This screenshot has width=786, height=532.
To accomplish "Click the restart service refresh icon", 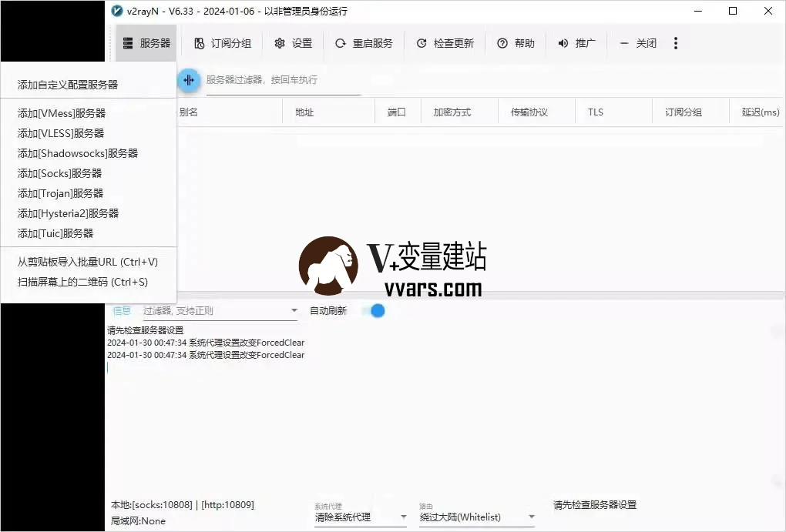I will (341, 44).
